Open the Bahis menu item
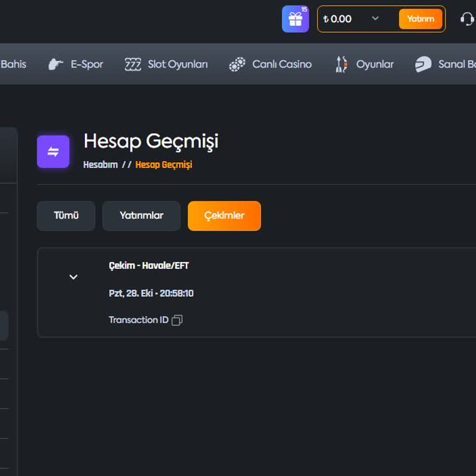The height and width of the screenshot is (476, 476). 14,64
